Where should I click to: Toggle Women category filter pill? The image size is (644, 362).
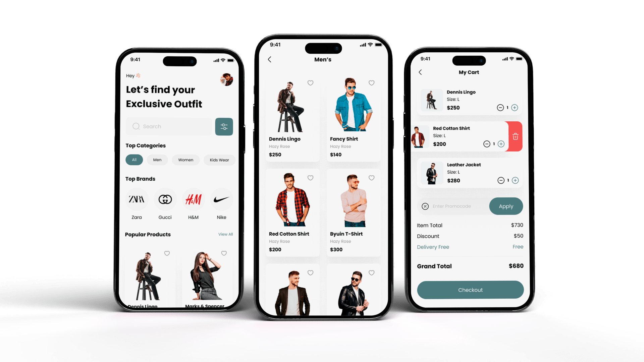[x=185, y=160]
